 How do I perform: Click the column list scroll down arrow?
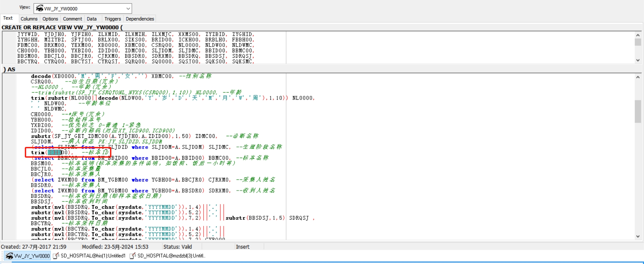[638, 60]
